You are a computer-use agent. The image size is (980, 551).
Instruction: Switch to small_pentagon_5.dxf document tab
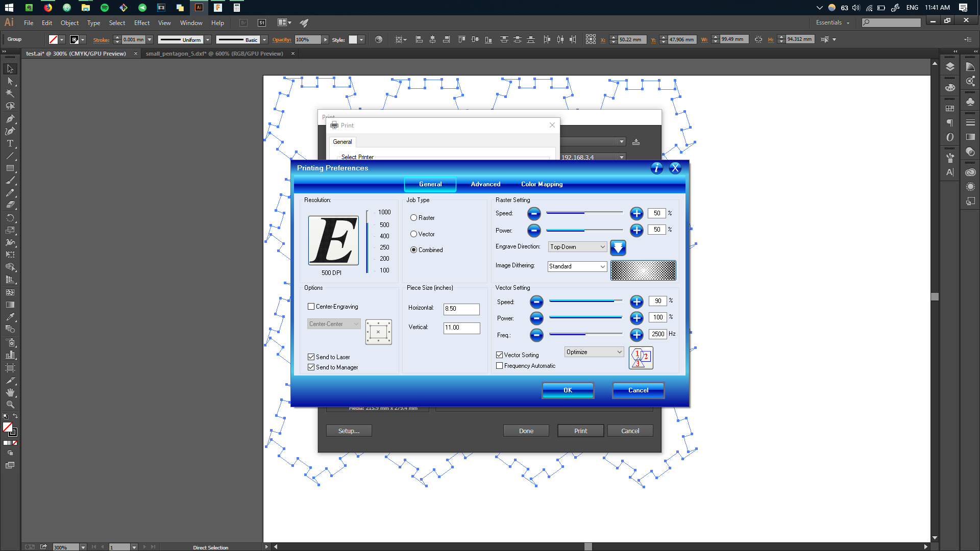point(214,54)
